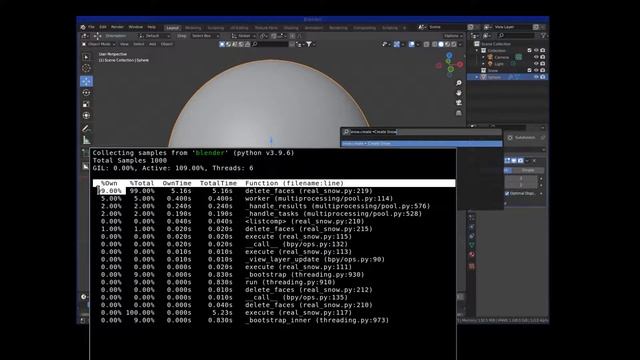This screenshot has width=640, height=360.
Task: Hide Sphere in viewport via eye icon
Action: (x=536, y=77)
